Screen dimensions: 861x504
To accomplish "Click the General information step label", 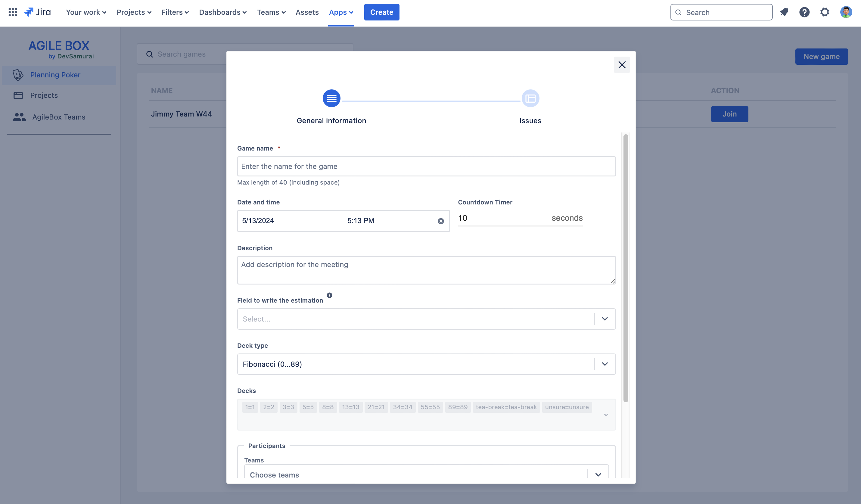I will point(331,121).
